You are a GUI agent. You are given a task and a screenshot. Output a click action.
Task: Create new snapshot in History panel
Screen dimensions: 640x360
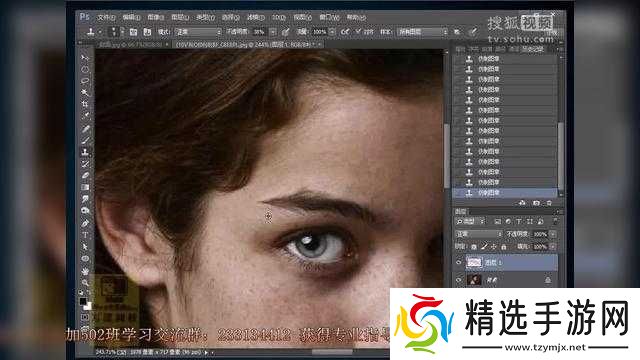[x=536, y=203]
